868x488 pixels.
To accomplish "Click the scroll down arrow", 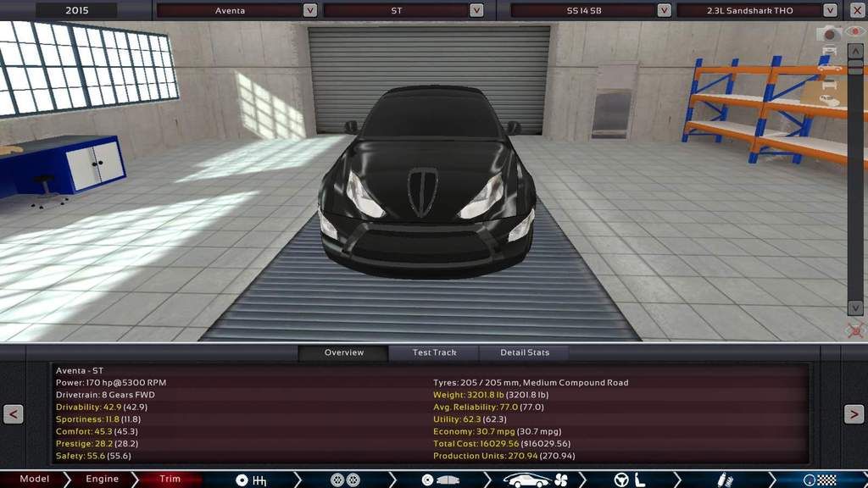I will 855,308.
